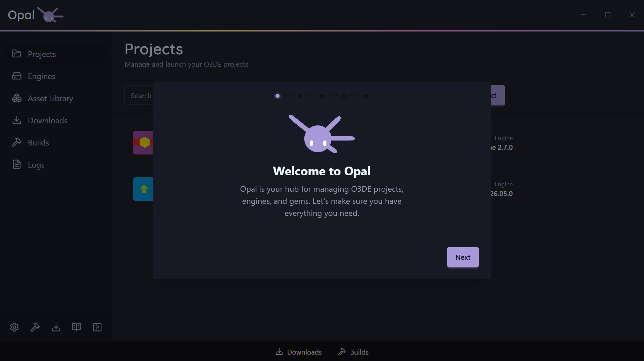This screenshot has height=361, width=644.
Task: Open Downloads in the sidebar
Action: [56, 120]
